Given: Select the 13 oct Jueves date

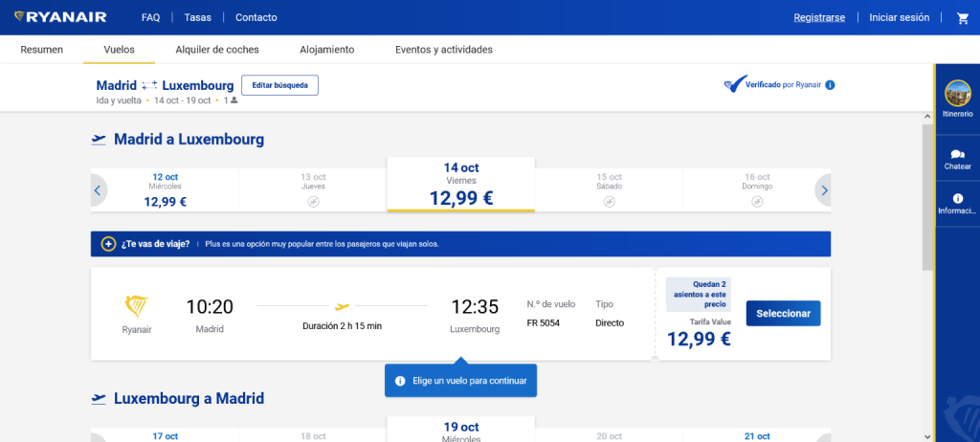Looking at the screenshot, I should (313, 190).
